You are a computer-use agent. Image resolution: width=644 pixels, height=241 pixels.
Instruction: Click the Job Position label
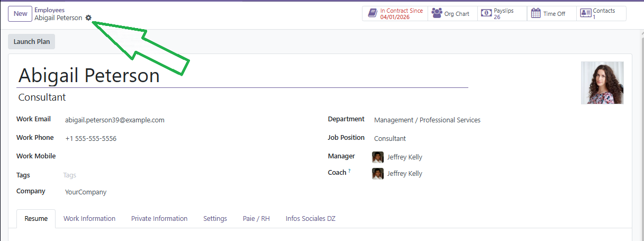(x=346, y=138)
